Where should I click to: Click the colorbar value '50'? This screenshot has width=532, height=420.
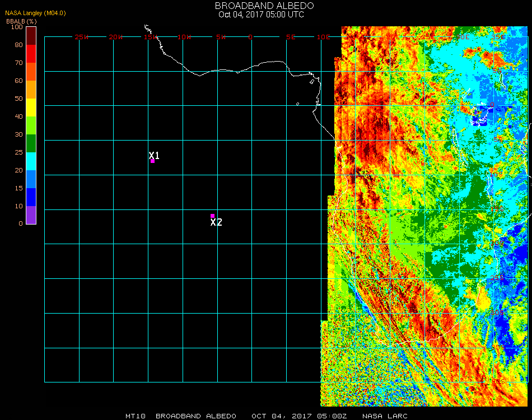pos(18,99)
